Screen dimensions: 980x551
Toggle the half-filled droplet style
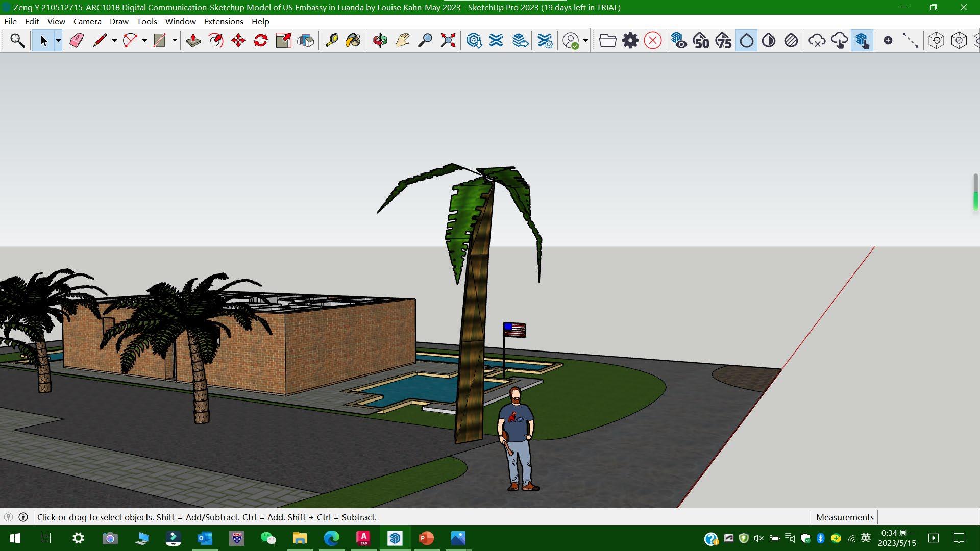[769, 40]
